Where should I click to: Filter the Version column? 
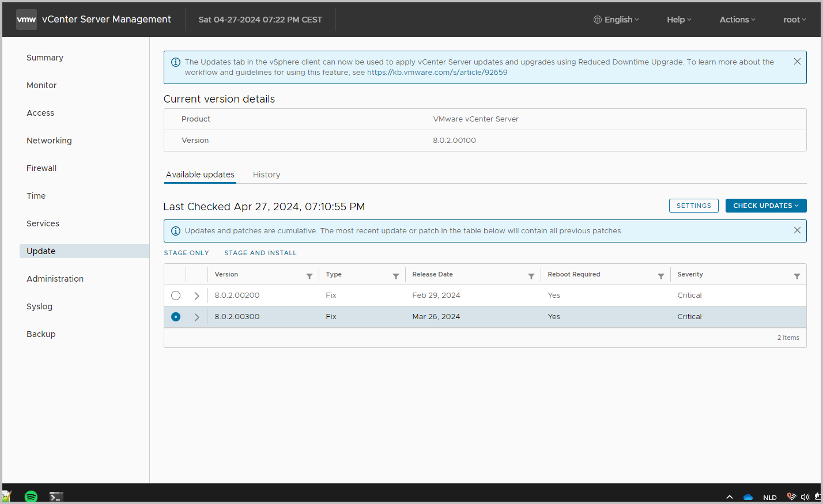coord(309,276)
